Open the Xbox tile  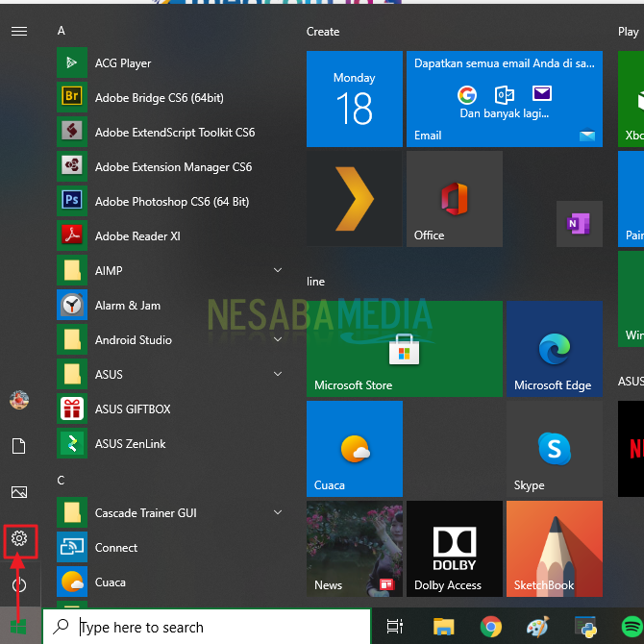click(631, 99)
